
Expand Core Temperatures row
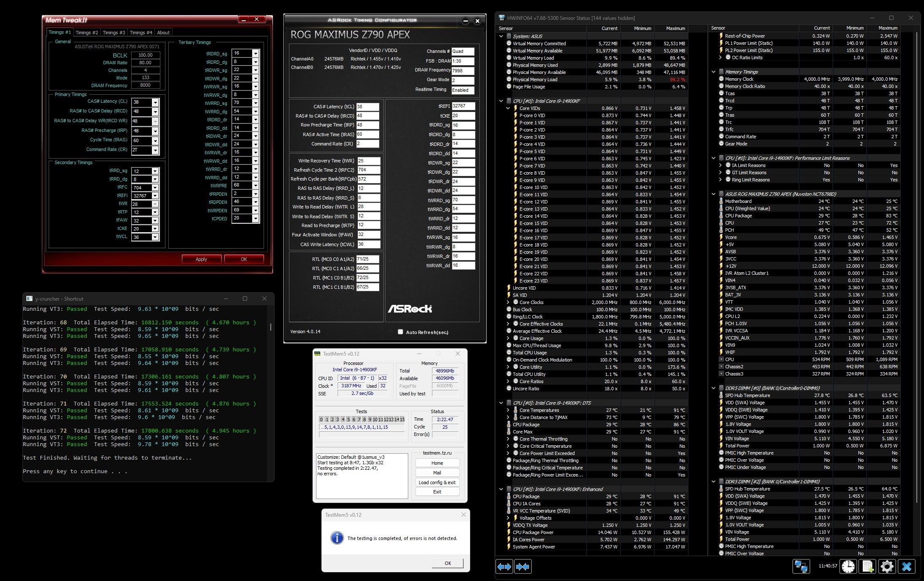click(508, 410)
